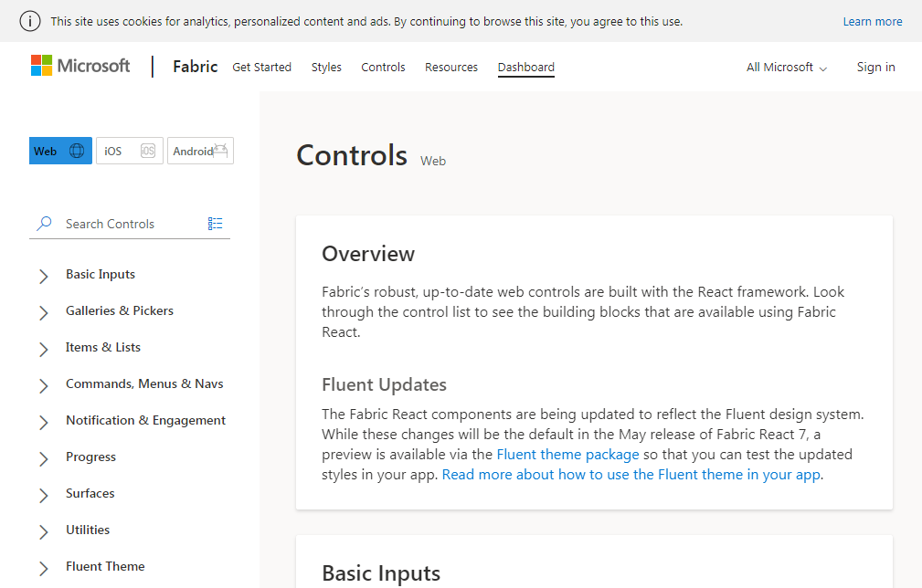Open Surfaces label in sidebar
922x588 pixels.
(90, 493)
